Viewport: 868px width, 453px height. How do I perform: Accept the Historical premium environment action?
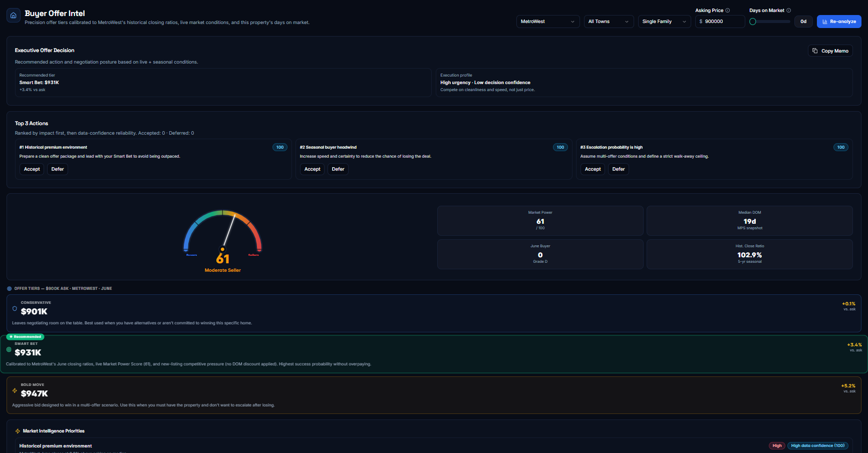click(x=32, y=169)
